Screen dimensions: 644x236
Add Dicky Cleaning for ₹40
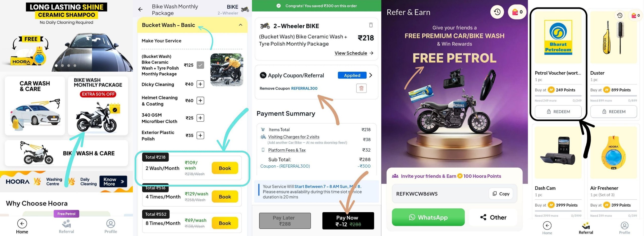(x=200, y=84)
